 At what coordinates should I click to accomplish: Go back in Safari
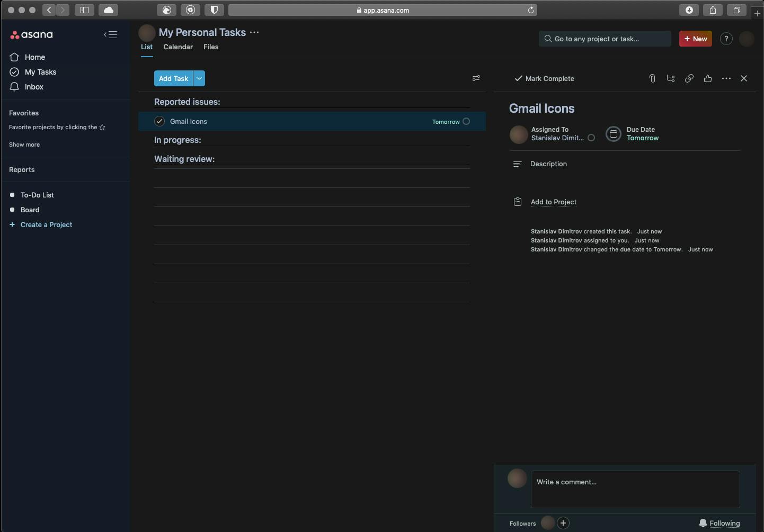[x=49, y=10]
